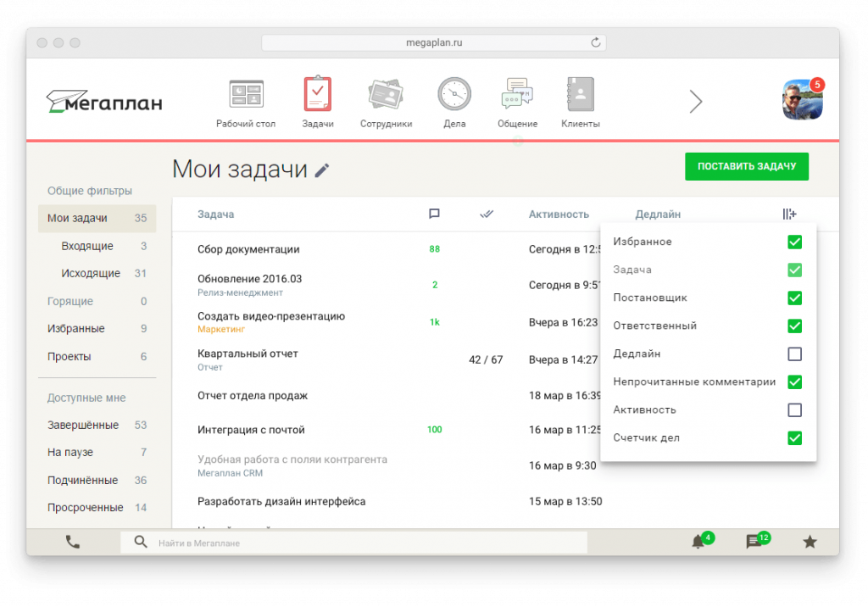Select the Мои задачи filter

(97, 218)
